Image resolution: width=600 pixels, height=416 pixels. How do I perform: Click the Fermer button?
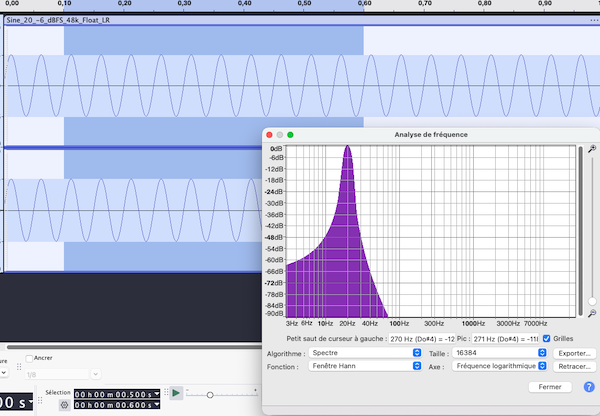click(x=550, y=387)
